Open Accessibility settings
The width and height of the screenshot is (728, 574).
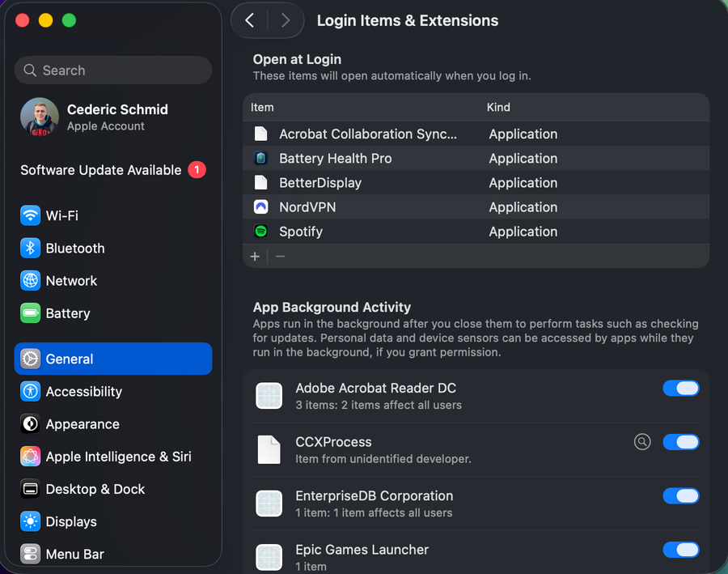pos(112,391)
